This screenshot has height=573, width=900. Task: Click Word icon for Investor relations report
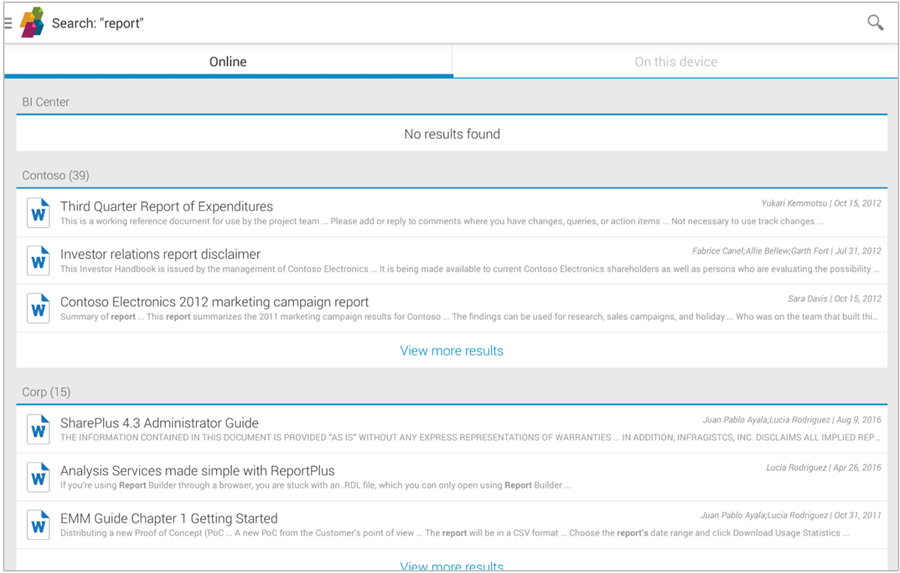pos(38,261)
